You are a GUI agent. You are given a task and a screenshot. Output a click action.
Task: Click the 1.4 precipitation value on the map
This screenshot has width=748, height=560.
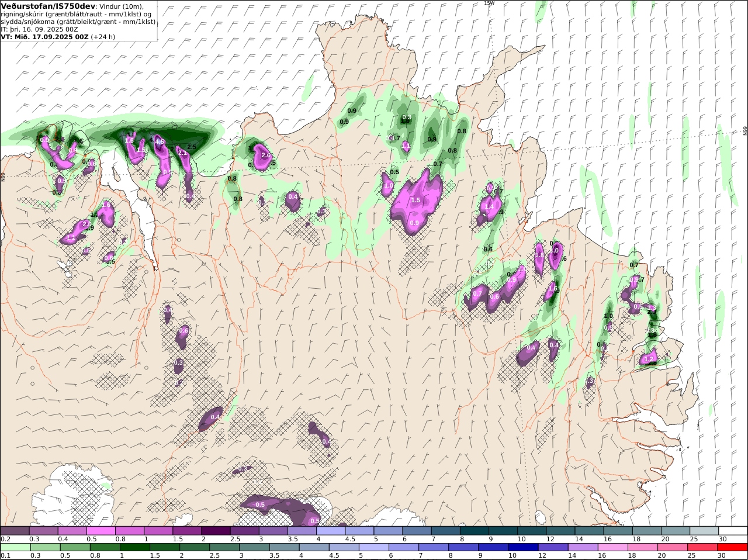click(490, 207)
